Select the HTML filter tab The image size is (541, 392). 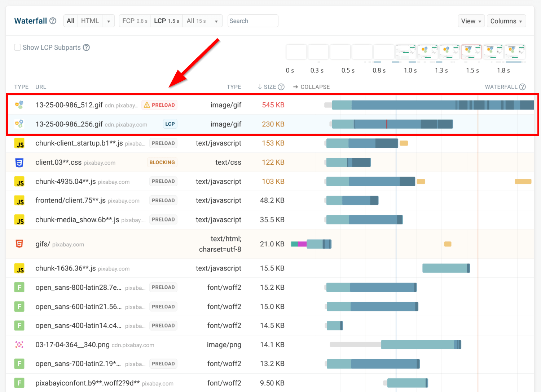click(90, 21)
